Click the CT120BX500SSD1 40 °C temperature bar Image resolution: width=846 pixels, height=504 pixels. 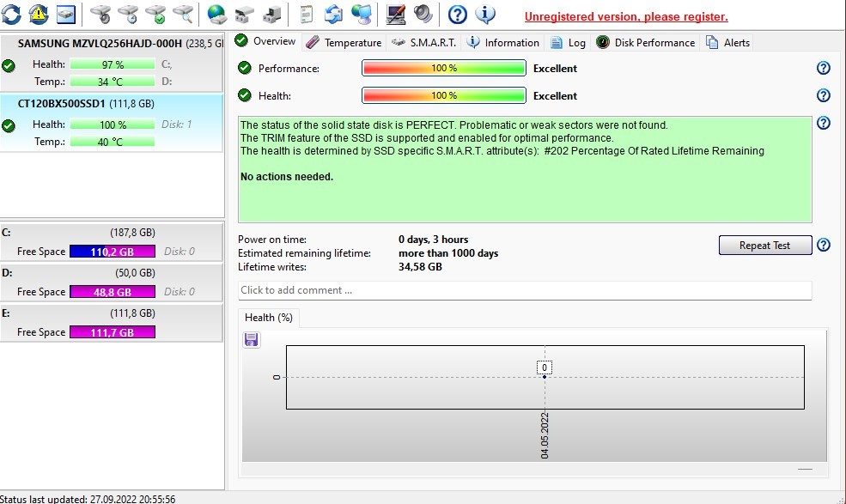[x=113, y=142]
